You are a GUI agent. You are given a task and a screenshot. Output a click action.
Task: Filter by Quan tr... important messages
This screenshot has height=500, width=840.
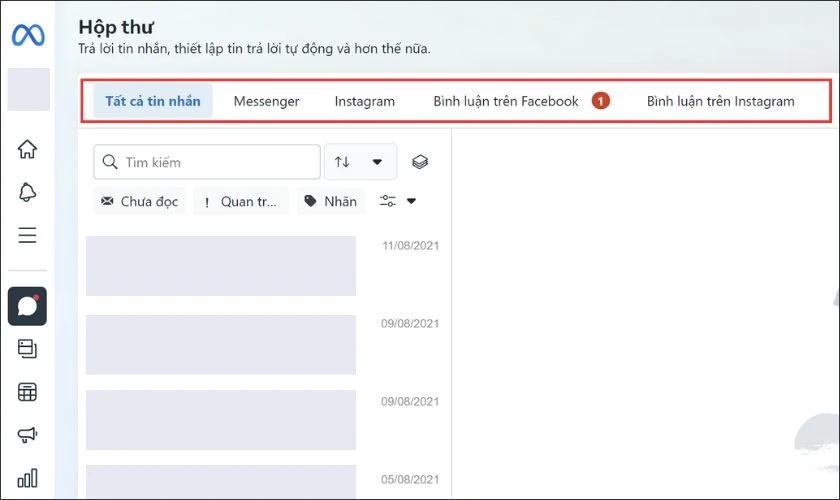[x=241, y=202]
